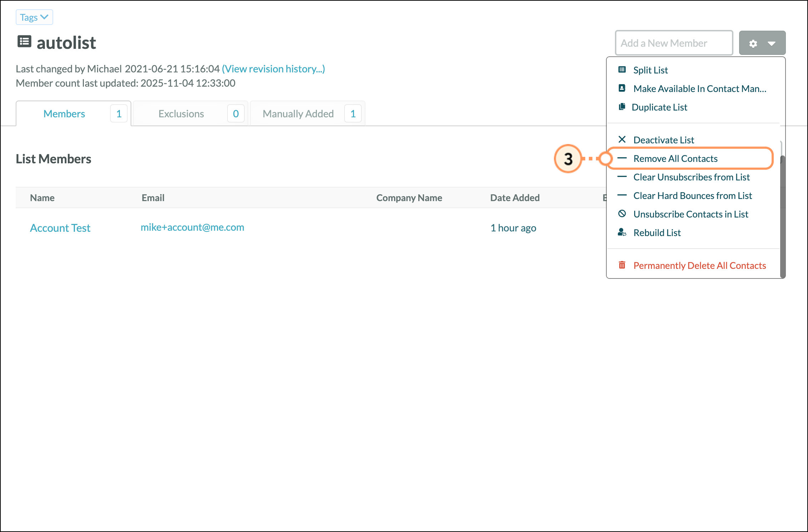Select Clear Unsubscribes from List
The height and width of the screenshot is (532, 808).
(x=691, y=177)
